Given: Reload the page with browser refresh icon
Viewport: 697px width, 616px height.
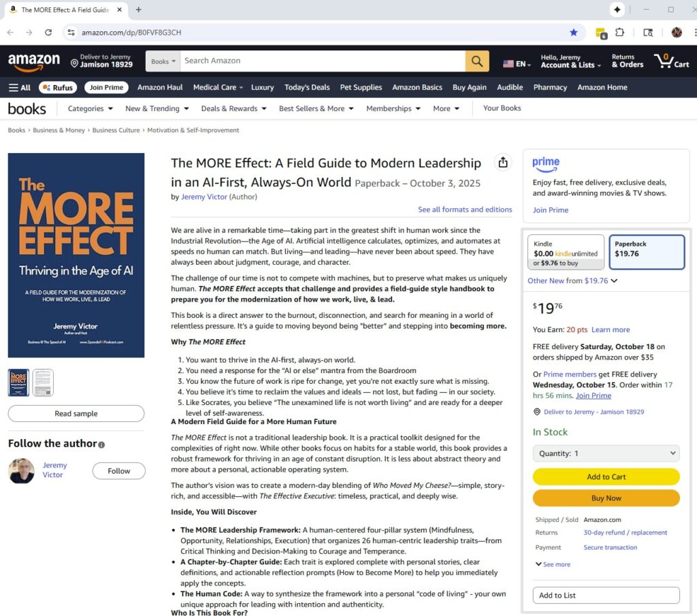Looking at the screenshot, I should point(48,32).
